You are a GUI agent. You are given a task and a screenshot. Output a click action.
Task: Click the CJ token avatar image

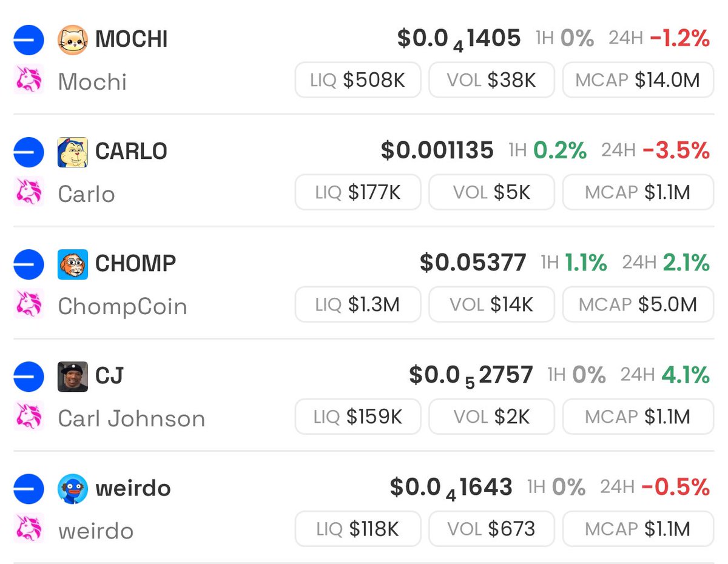coord(73,377)
